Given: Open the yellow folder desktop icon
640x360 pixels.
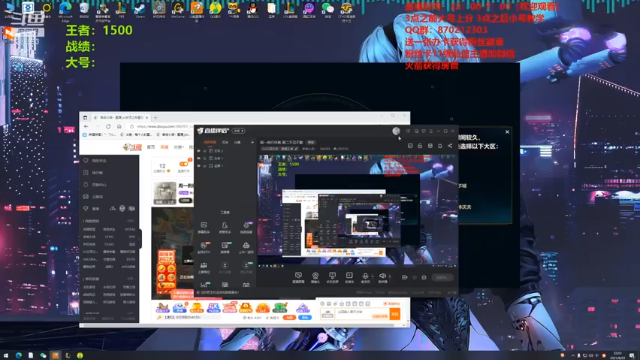Looking at the screenshot, I should (x=271, y=9).
